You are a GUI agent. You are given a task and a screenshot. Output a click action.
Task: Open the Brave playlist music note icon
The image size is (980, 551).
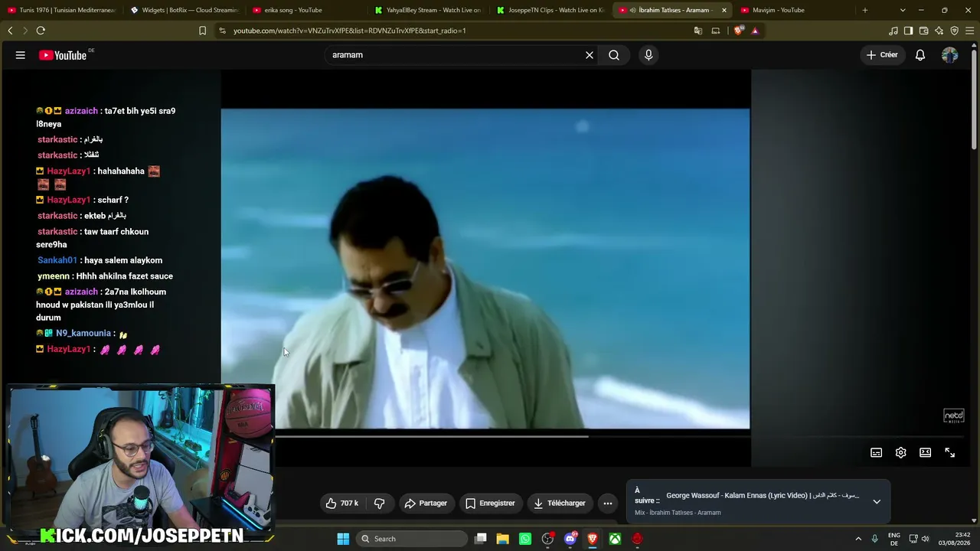[893, 31]
